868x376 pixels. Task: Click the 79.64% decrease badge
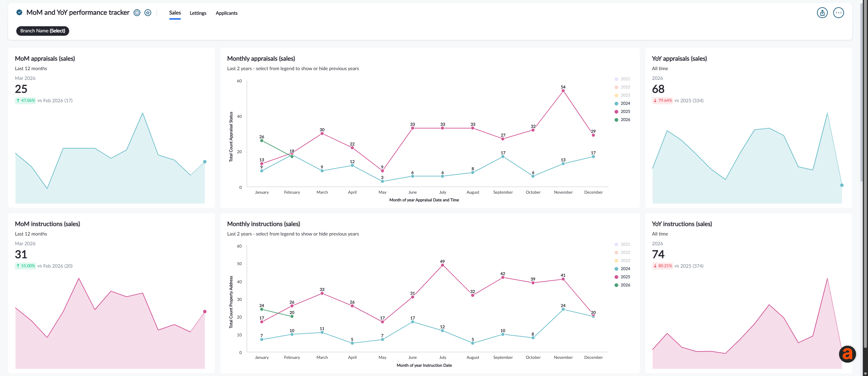tap(663, 100)
